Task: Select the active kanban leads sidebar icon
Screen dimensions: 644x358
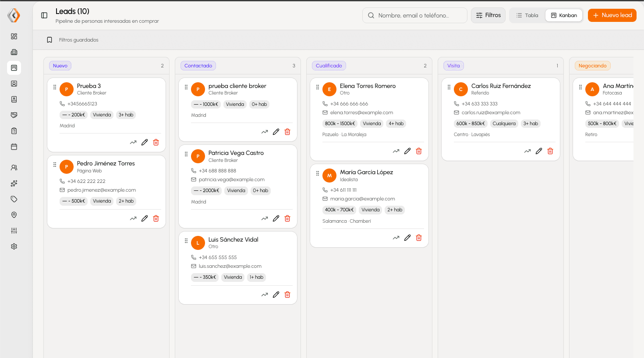Action: point(14,68)
